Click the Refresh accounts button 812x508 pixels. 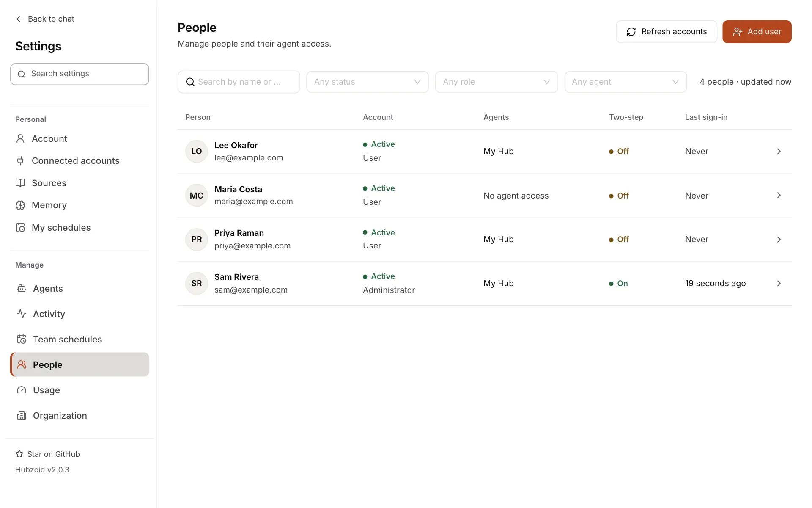[667, 32]
